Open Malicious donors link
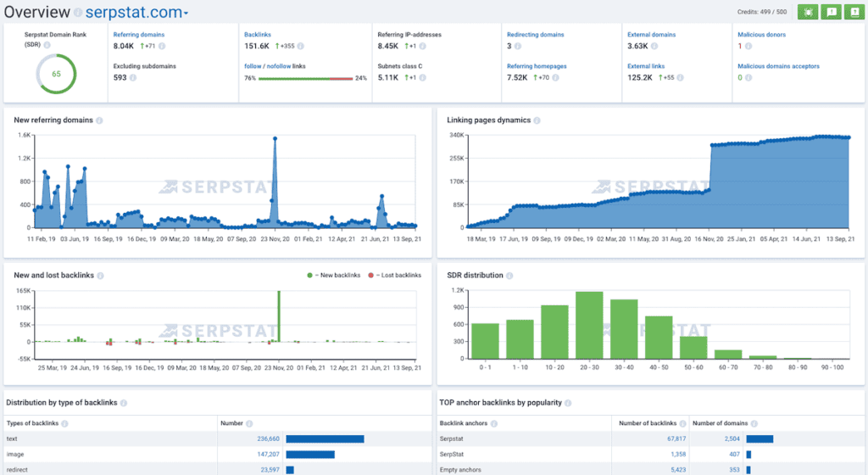This screenshot has width=868, height=475. pos(762,34)
